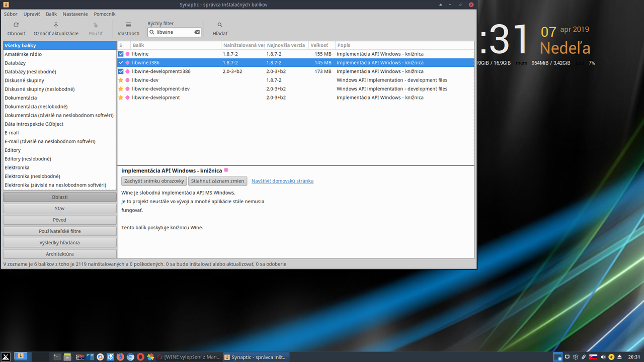Open the Upraviť menu

click(32, 14)
